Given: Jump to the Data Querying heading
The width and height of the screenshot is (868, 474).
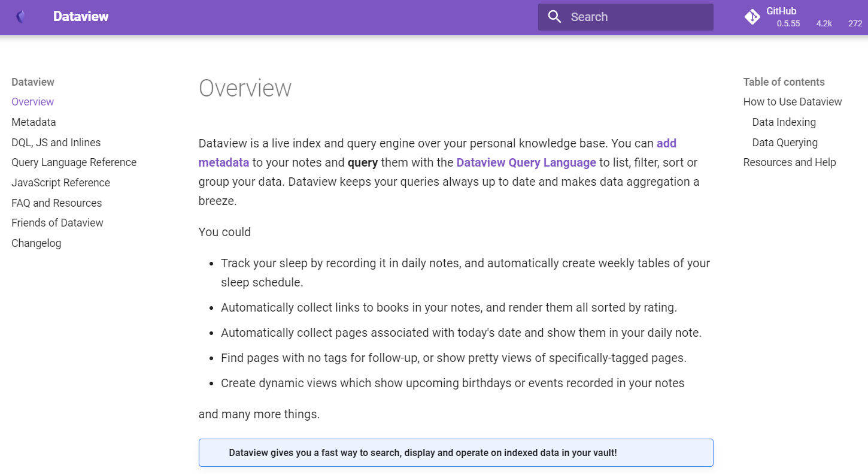Looking at the screenshot, I should coord(784,142).
